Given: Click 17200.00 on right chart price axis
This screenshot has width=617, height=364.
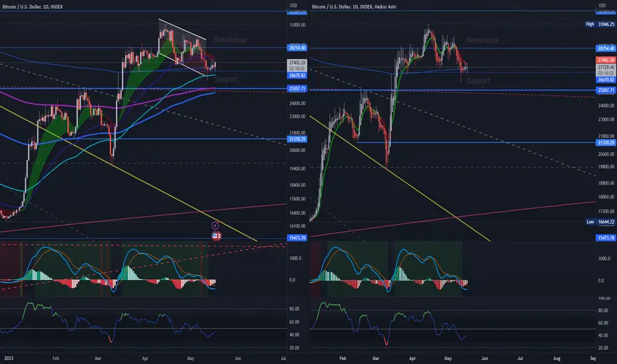Looking at the screenshot, I should click(606, 211).
